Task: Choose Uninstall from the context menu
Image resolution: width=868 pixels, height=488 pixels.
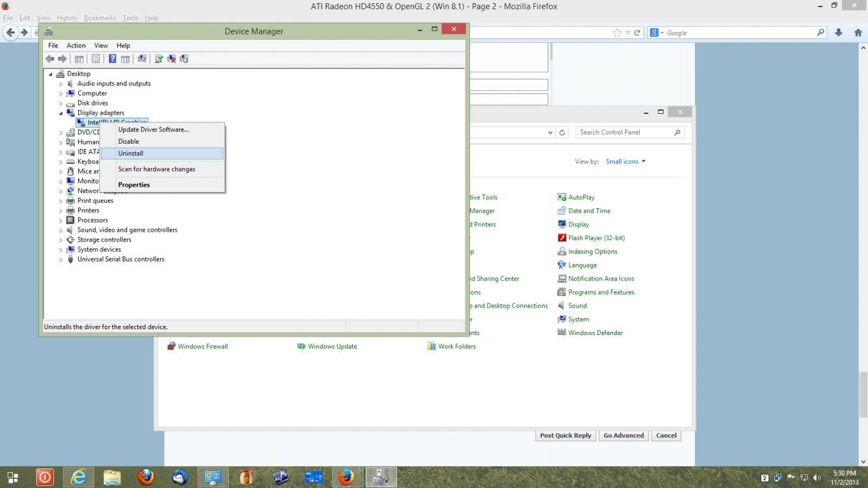Action: point(131,154)
